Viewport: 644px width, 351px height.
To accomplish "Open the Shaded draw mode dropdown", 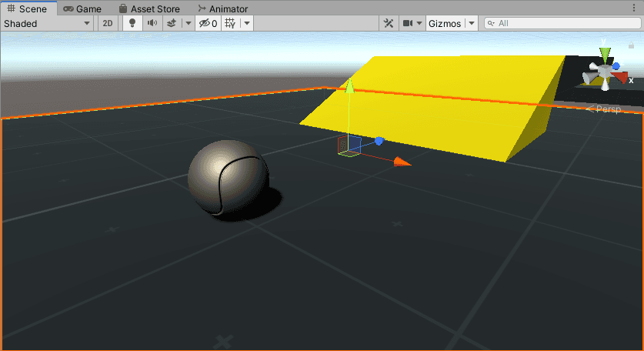I will (x=47, y=23).
